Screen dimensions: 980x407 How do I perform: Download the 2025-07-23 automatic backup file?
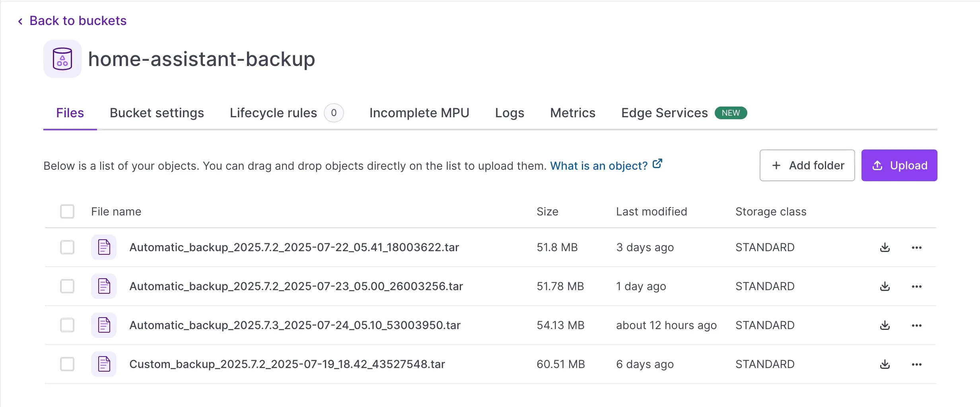point(885,287)
